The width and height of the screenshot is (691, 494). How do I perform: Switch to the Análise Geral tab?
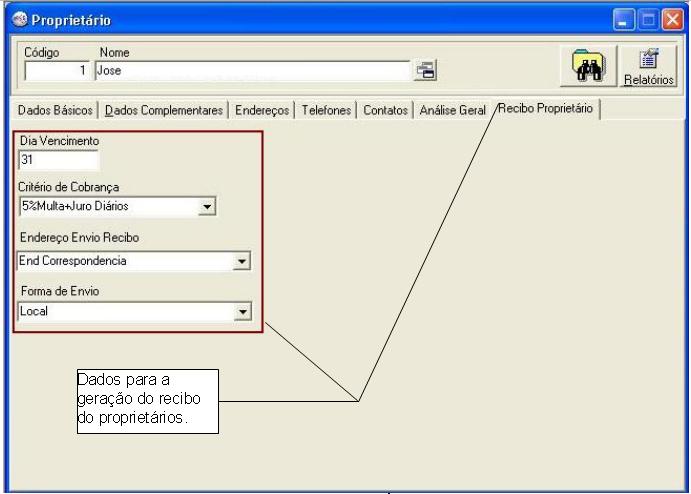453,109
